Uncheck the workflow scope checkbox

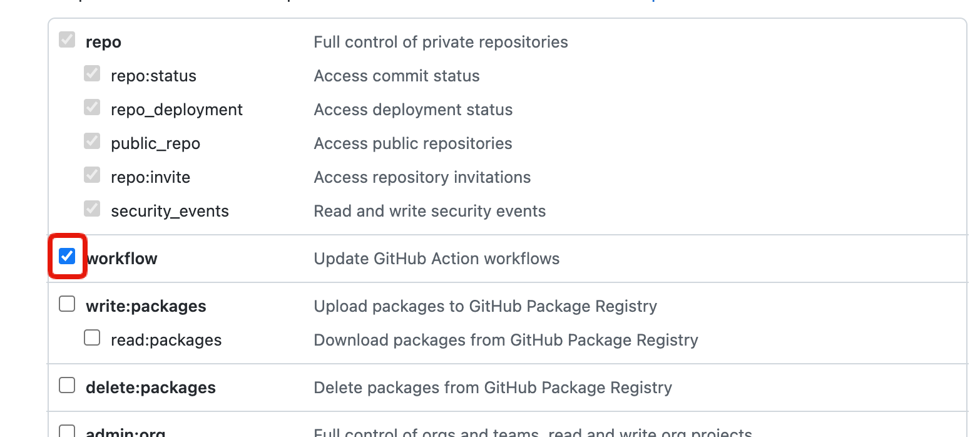pyautogui.click(x=67, y=256)
